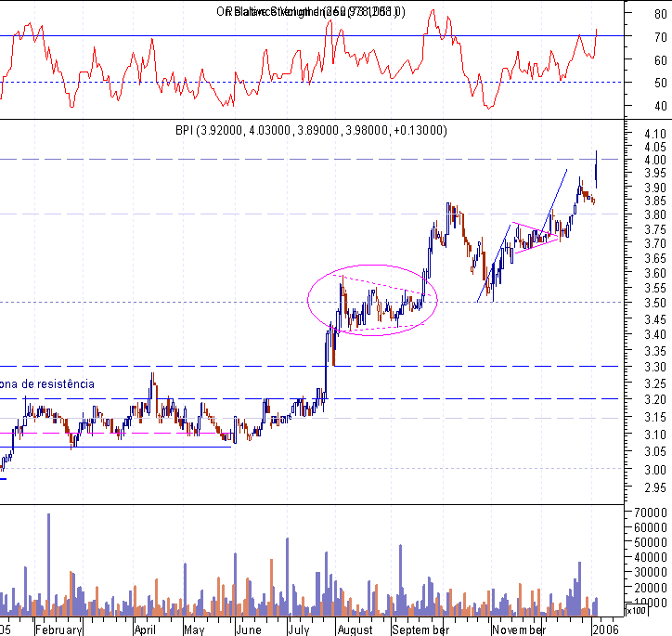The height and width of the screenshot is (636, 672).
Task: Click the November label on the time axis
Action: (x=519, y=630)
